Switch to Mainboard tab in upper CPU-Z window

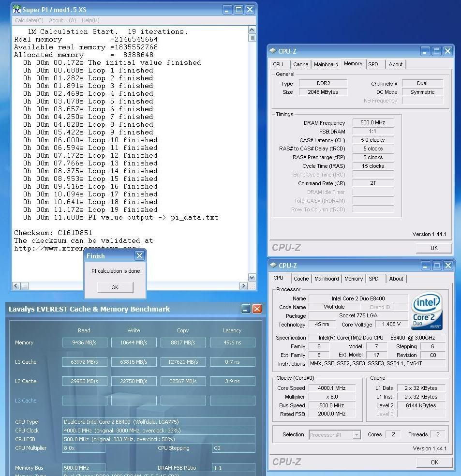pos(326,64)
